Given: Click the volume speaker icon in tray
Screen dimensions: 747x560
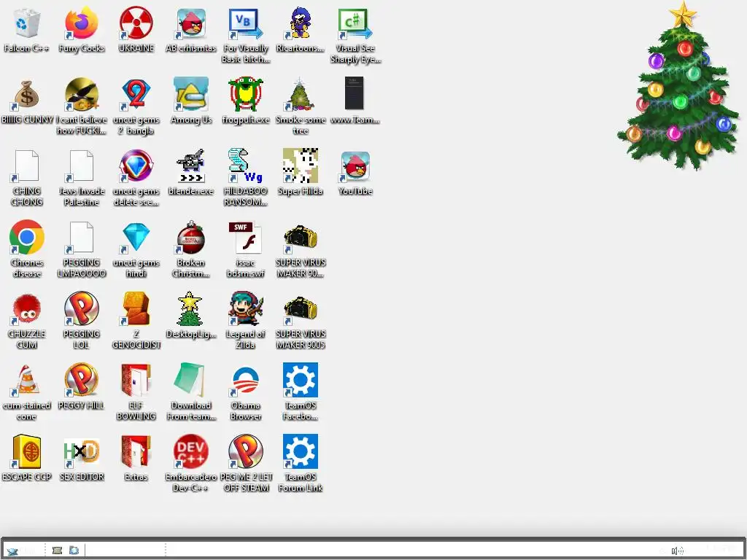Looking at the screenshot, I should coord(677,551).
